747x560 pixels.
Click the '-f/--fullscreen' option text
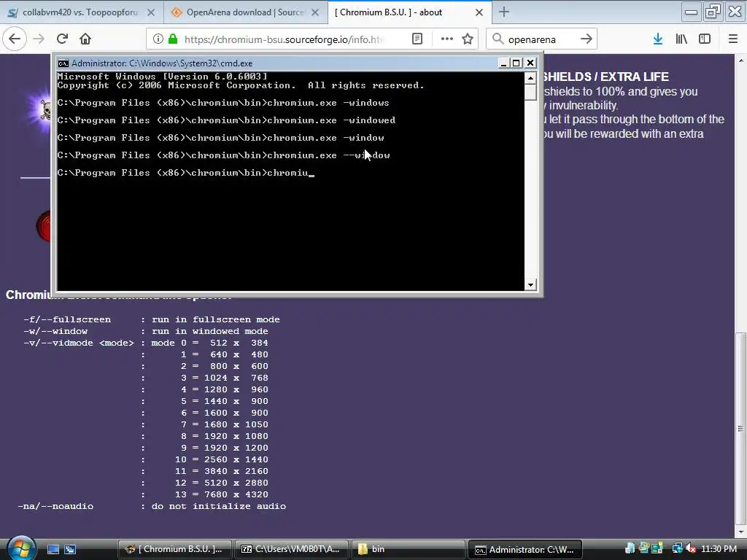[x=67, y=319]
